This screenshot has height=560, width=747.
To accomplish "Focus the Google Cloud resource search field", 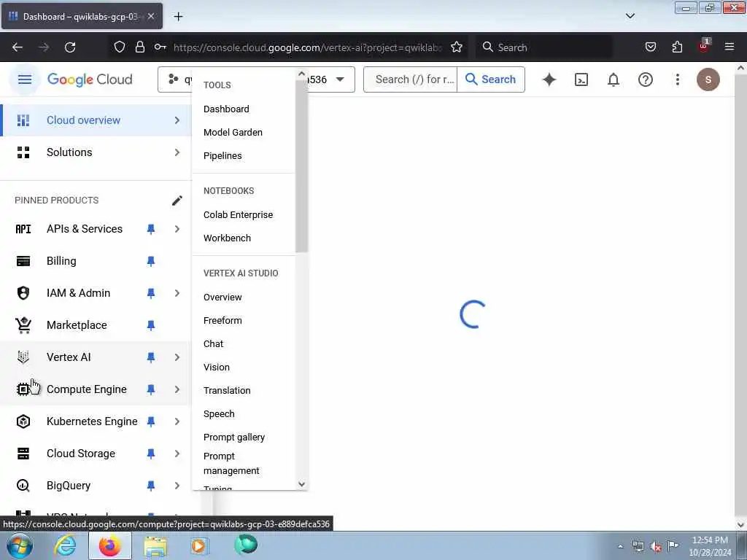I will (410, 79).
